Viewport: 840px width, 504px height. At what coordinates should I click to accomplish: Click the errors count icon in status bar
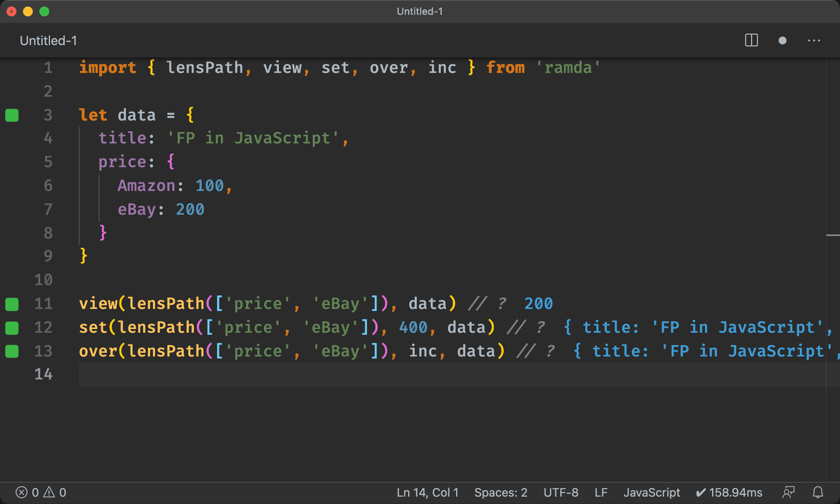point(21,492)
